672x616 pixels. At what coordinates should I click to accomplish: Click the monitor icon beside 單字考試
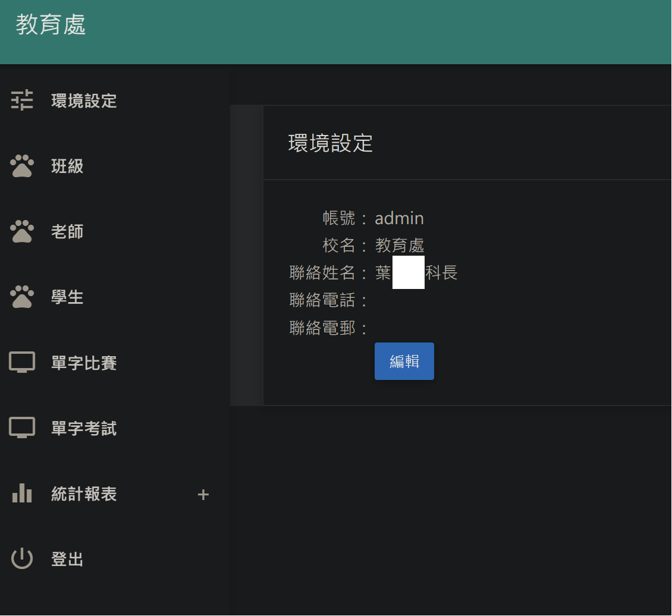coord(22,428)
